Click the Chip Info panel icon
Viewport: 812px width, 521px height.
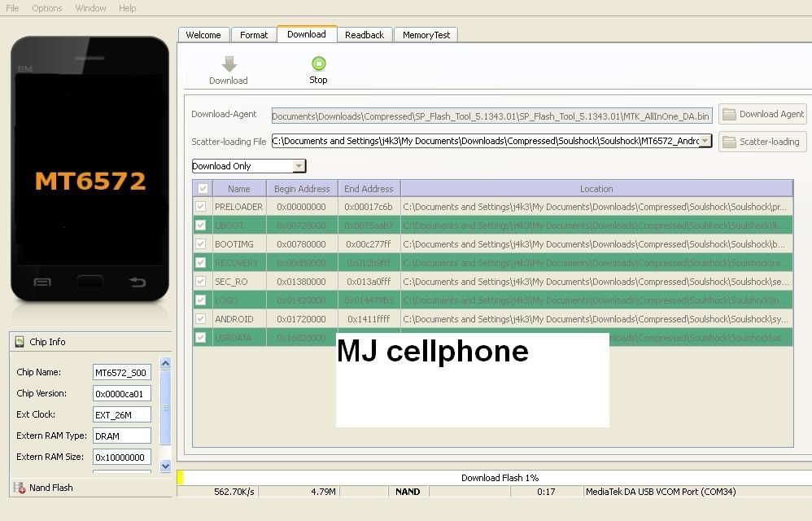pyautogui.click(x=20, y=342)
